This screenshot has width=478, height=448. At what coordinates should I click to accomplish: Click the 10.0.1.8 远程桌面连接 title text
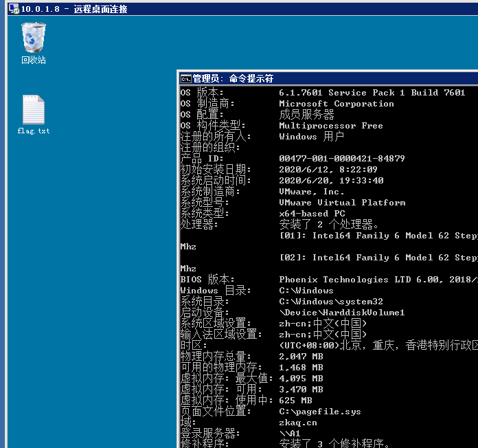(x=74, y=9)
